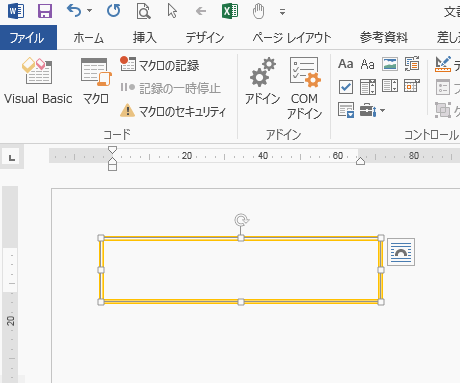
Task: Open Layout Options button beside text box
Action: [401, 252]
